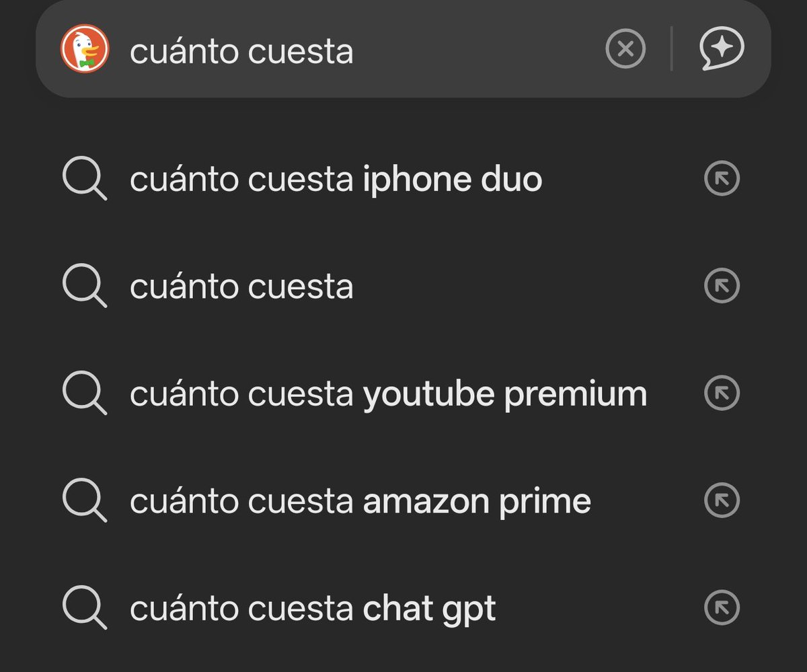807x672 pixels.
Task: Tap autofill arrow beside 'youtube premium'
Action: pyautogui.click(x=722, y=394)
